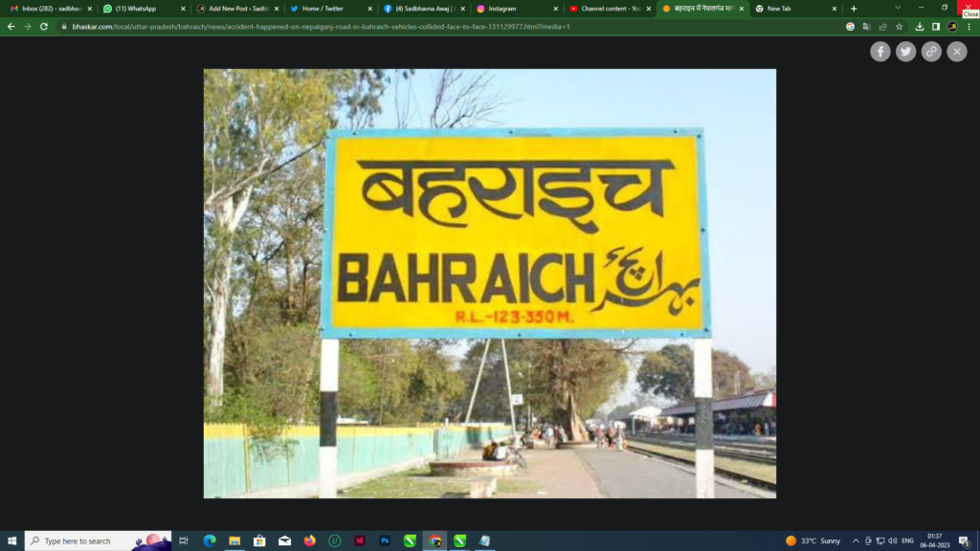Image resolution: width=980 pixels, height=551 pixels.
Task: Close the image lightbox with X icon
Action: pos(957,52)
